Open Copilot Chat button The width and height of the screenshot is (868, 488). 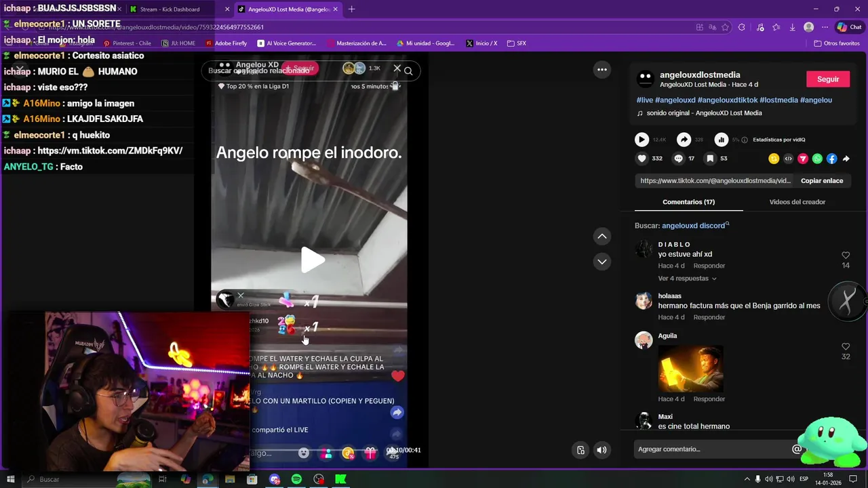click(x=850, y=27)
